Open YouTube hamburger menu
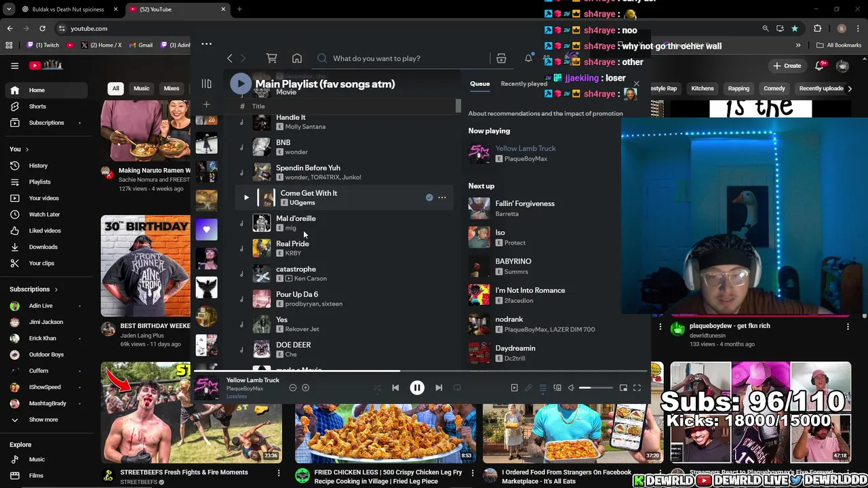 click(x=14, y=66)
